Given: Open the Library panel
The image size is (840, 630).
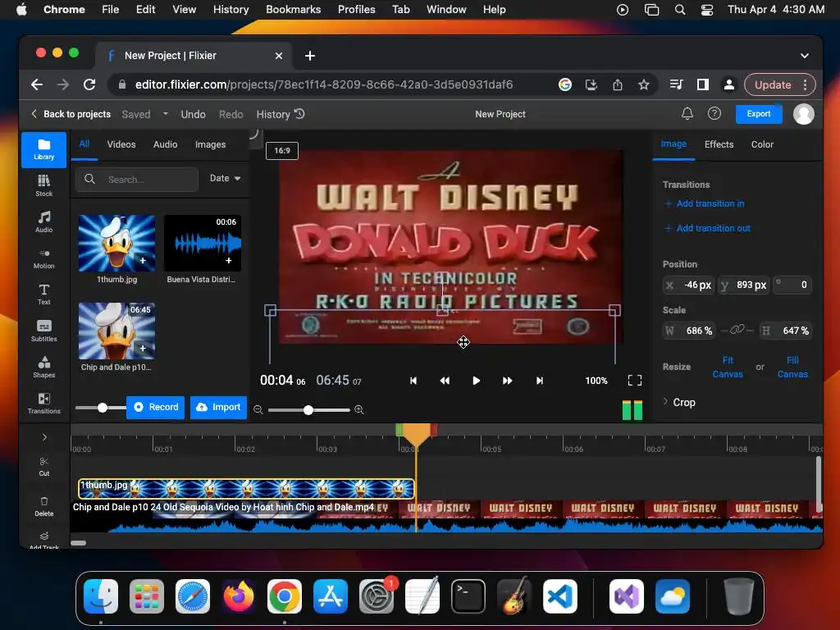Looking at the screenshot, I should pyautogui.click(x=44, y=149).
